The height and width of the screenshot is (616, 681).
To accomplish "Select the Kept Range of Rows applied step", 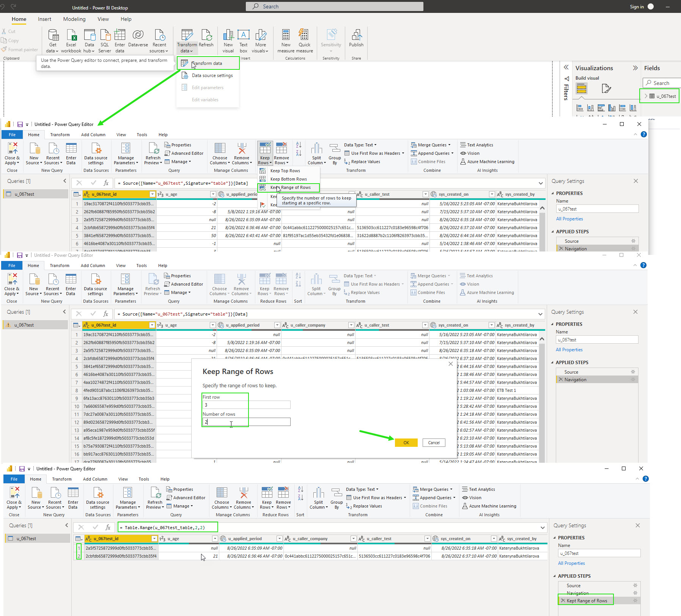I will tap(587, 600).
